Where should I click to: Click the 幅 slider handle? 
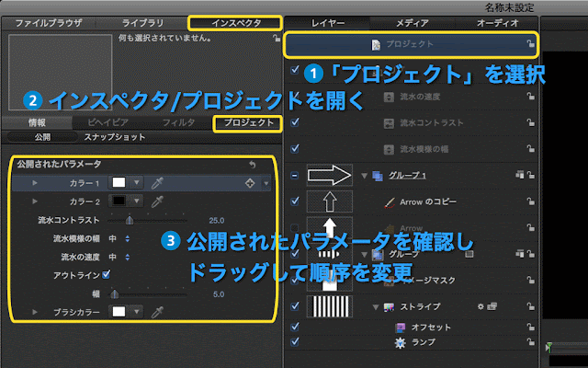(x=114, y=294)
